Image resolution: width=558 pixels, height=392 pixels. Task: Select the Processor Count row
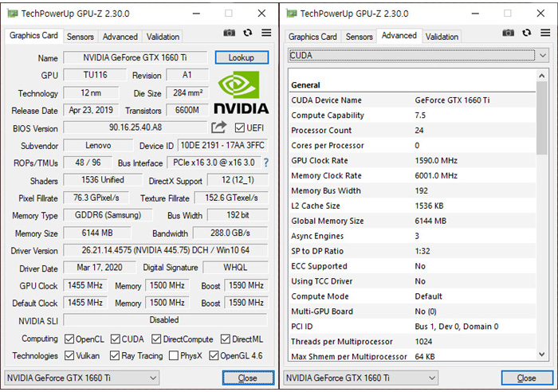[412, 131]
